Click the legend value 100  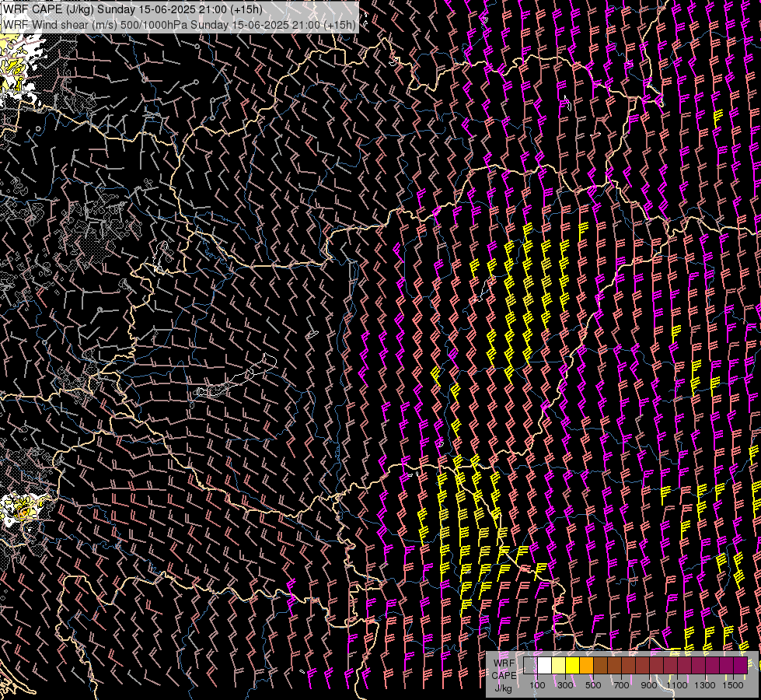[x=537, y=685]
